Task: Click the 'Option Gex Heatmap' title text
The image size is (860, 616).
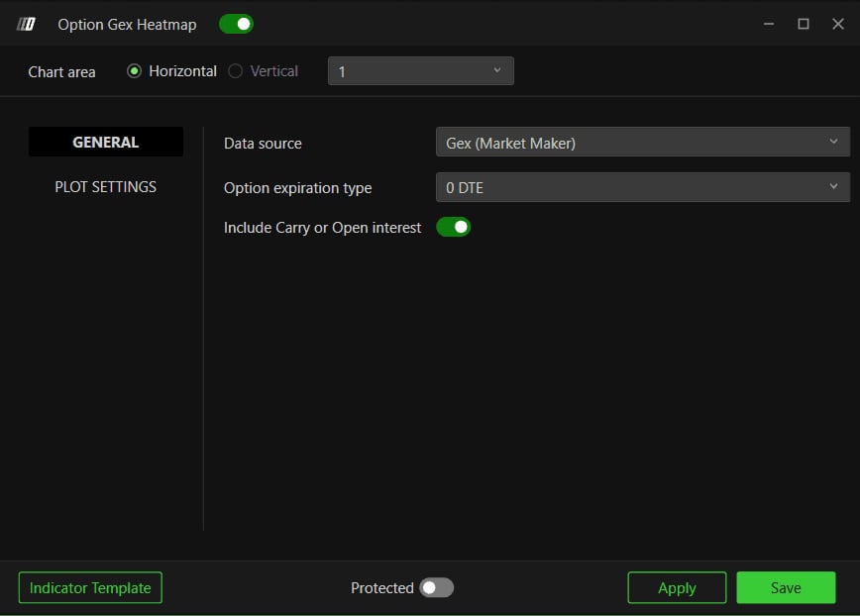Action: [127, 25]
